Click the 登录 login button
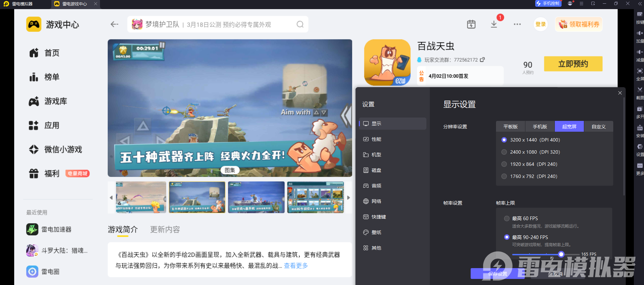This screenshot has width=644, height=285. [541, 24]
